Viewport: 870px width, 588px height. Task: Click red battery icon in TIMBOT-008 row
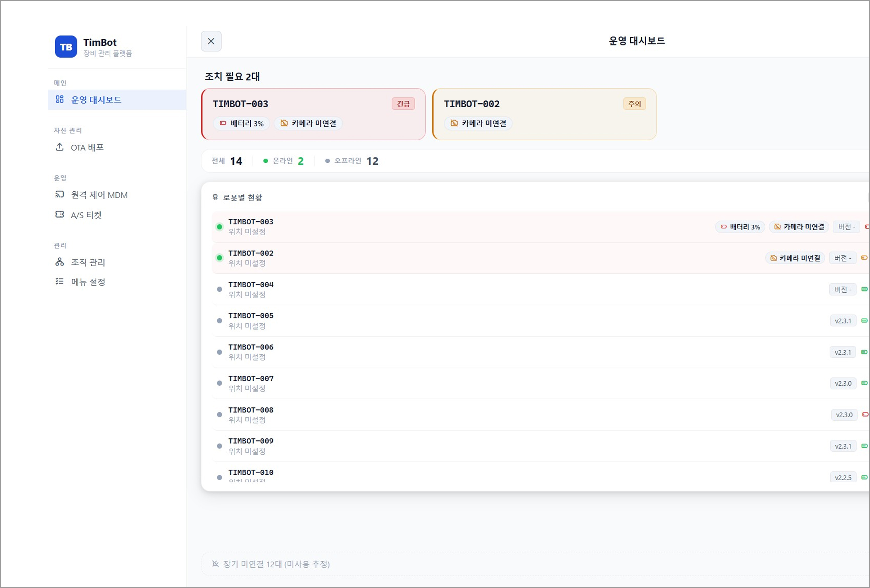865,414
